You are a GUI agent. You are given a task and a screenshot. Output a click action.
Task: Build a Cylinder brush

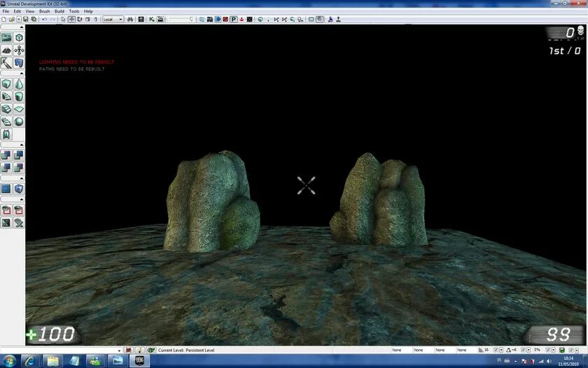tap(19, 97)
